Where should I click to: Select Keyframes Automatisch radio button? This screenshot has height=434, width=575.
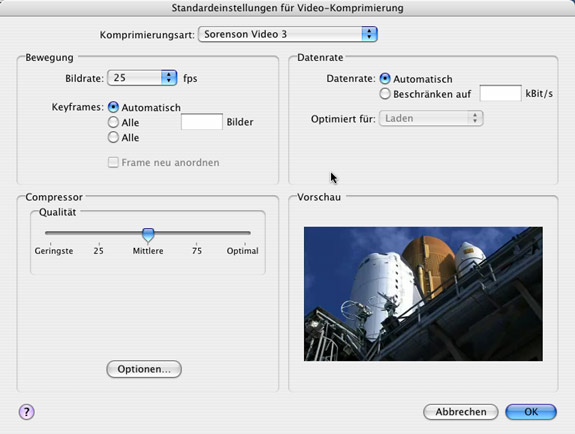point(113,107)
